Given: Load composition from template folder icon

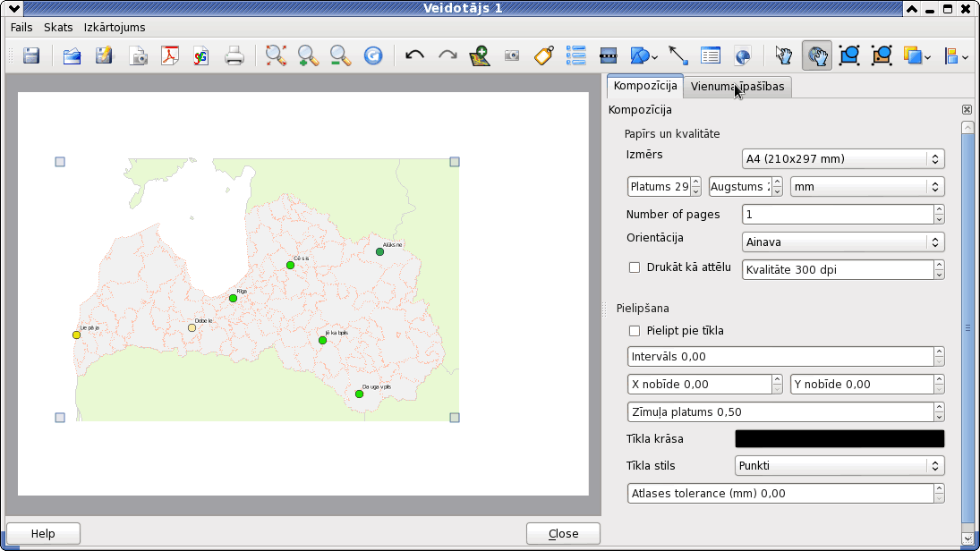Looking at the screenshot, I should pos(72,56).
